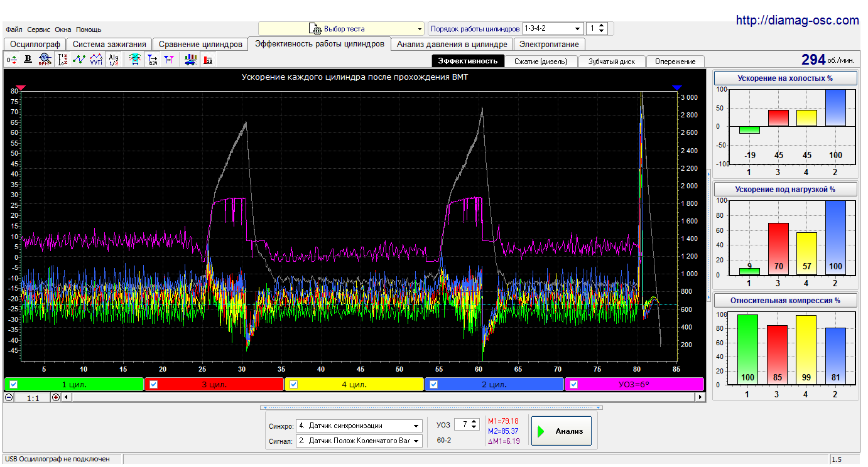Switch to the Осциллограф tab
868x467 pixels.
(35, 45)
